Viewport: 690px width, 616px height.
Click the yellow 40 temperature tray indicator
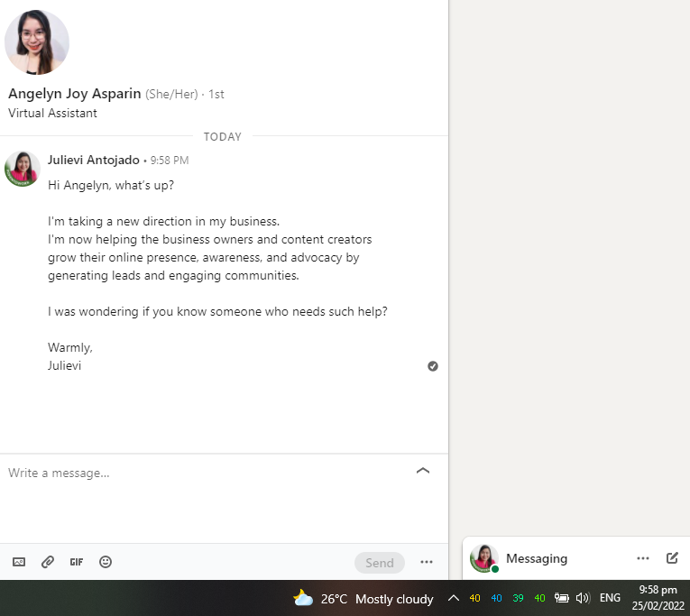pyautogui.click(x=474, y=598)
